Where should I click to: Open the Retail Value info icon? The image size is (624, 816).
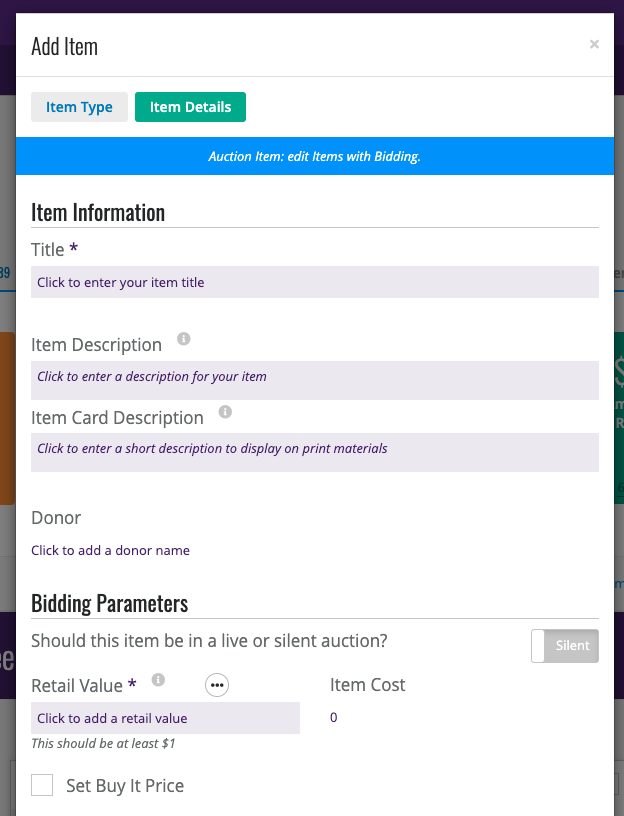158,680
